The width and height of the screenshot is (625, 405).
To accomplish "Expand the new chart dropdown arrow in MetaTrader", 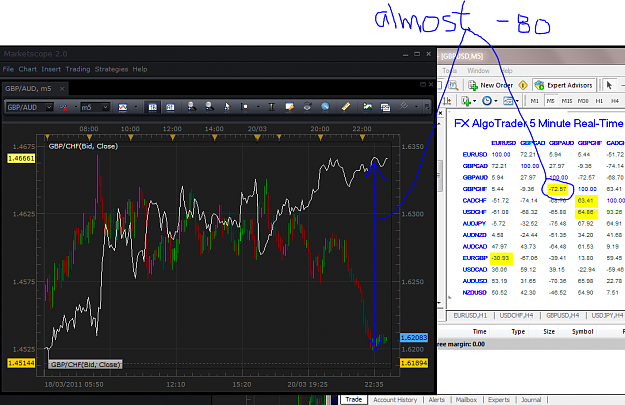I will (474, 101).
